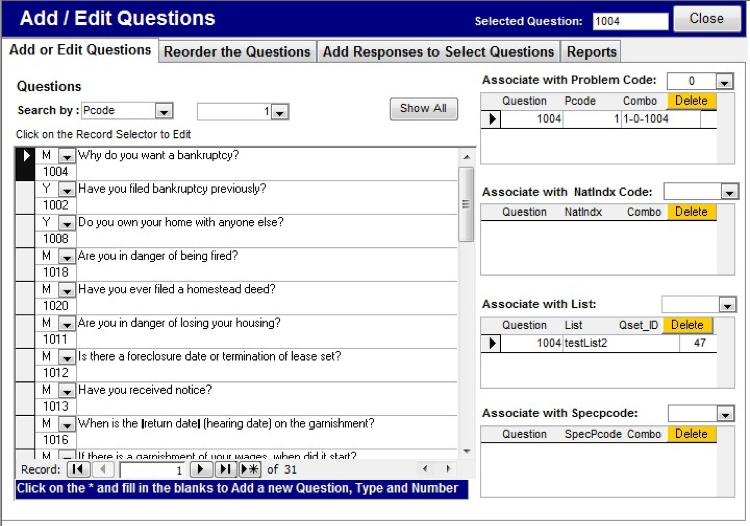Expand the Associate with Problem Code dropdown
The image size is (750, 526).
pos(724,82)
